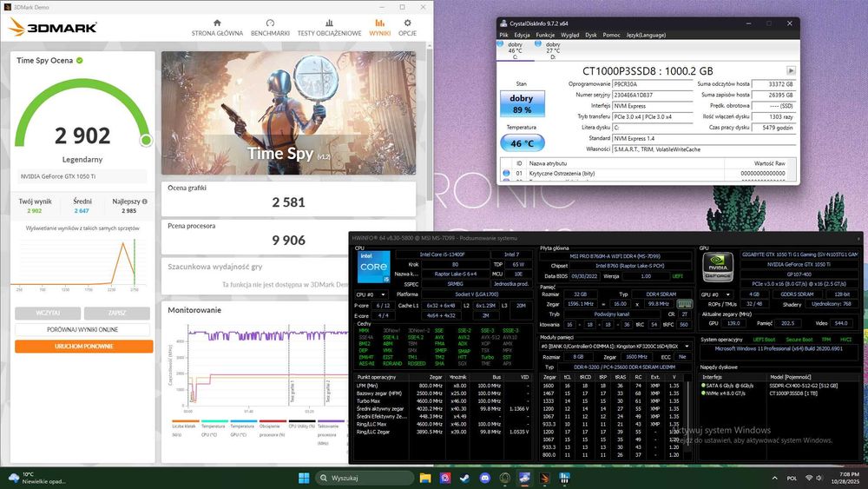Click Intel Core i5-13400F name field
This screenshot has width=868, height=489.
click(442, 254)
